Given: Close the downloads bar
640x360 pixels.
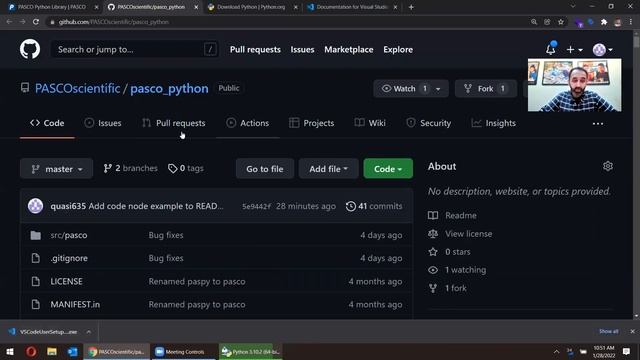Looking at the screenshot, I should coord(632,331).
